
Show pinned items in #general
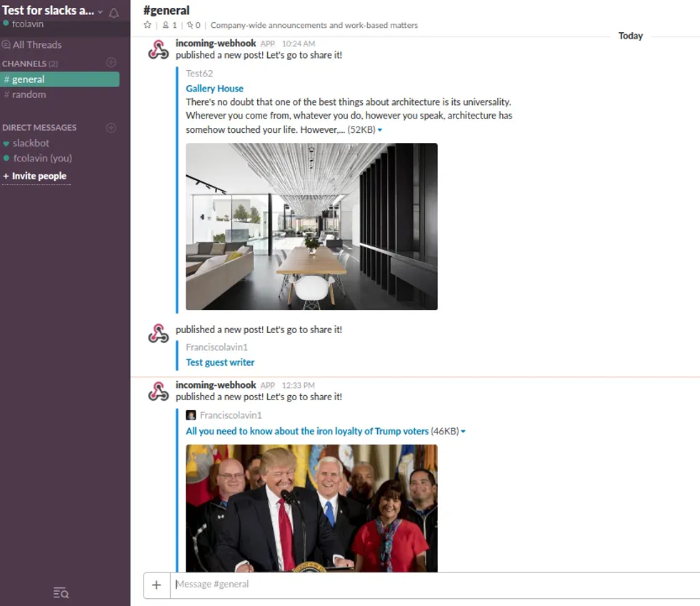[x=193, y=25]
